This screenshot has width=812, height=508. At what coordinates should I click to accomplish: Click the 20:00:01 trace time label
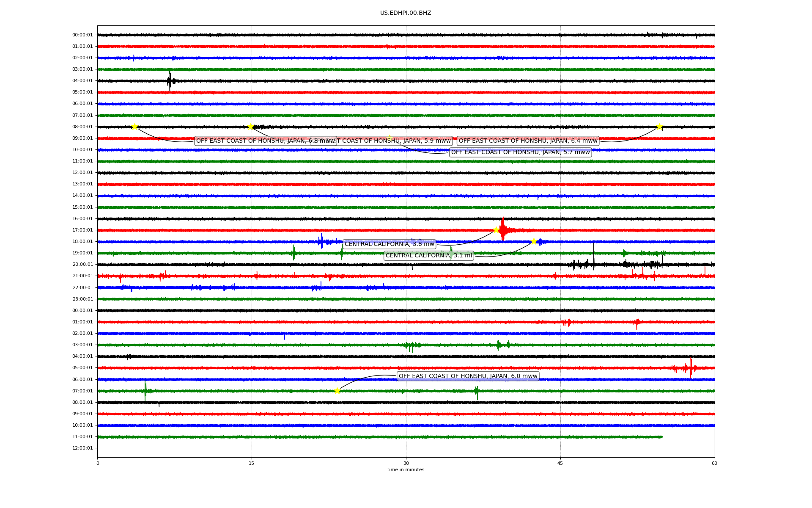pos(82,265)
